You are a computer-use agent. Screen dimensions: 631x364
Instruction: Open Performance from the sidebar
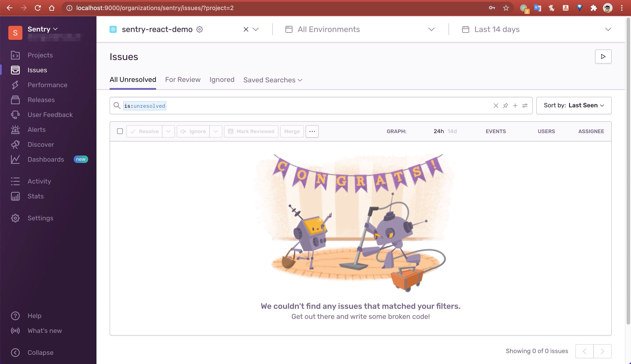(x=47, y=85)
